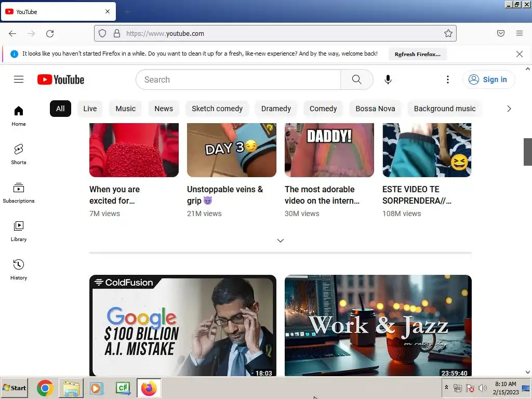Screen dimensions: 532x399
Task: Save page to Pocket
Action: [500, 33]
